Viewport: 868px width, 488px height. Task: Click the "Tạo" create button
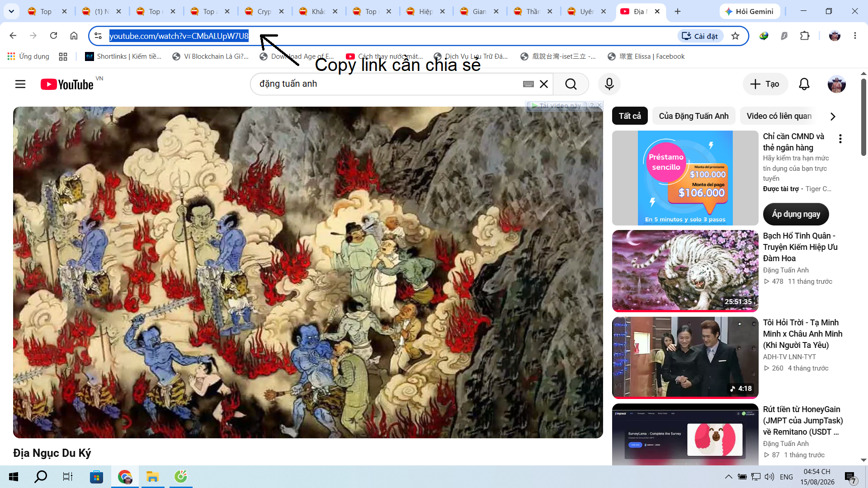[x=765, y=84]
